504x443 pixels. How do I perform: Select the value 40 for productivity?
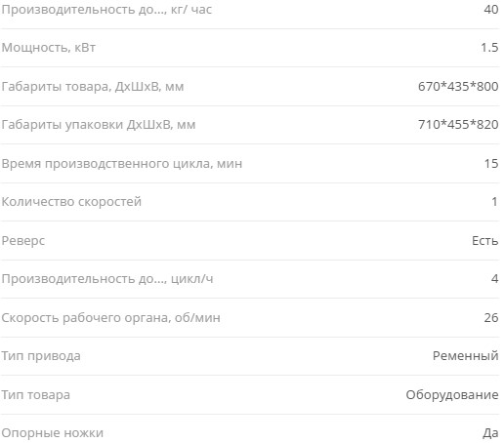point(491,9)
